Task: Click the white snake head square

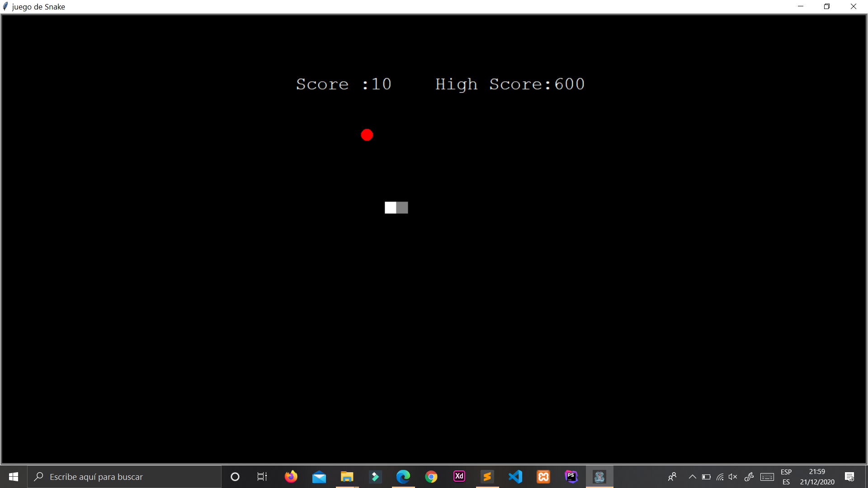Action: click(390, 207)
